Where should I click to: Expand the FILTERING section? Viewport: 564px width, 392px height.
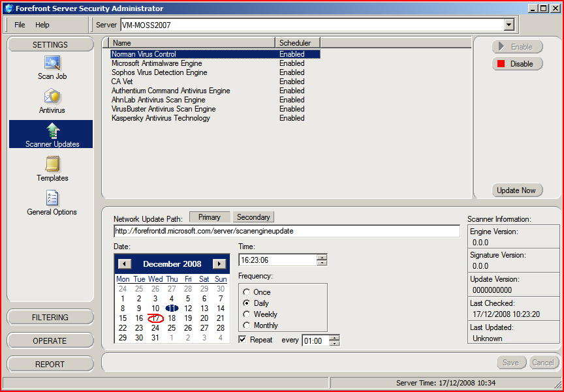50,318
